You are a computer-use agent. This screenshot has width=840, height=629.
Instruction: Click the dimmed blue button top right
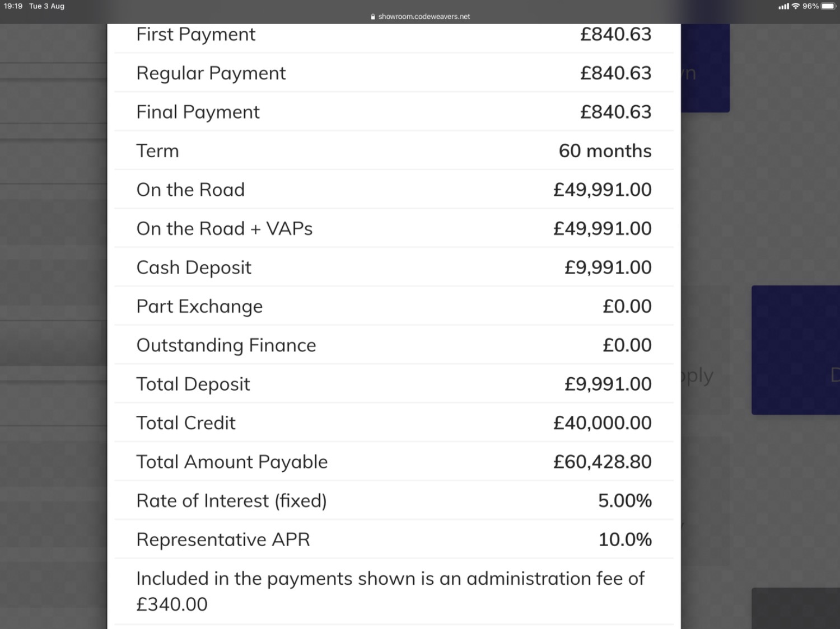coord(705,68)
